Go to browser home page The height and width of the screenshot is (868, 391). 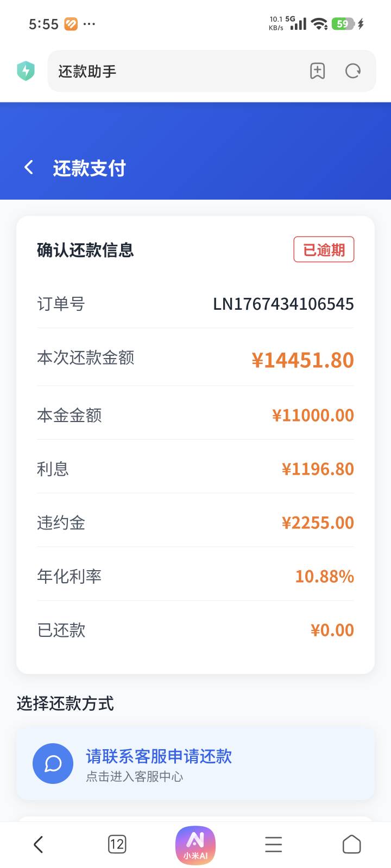[x=351, y=844]
